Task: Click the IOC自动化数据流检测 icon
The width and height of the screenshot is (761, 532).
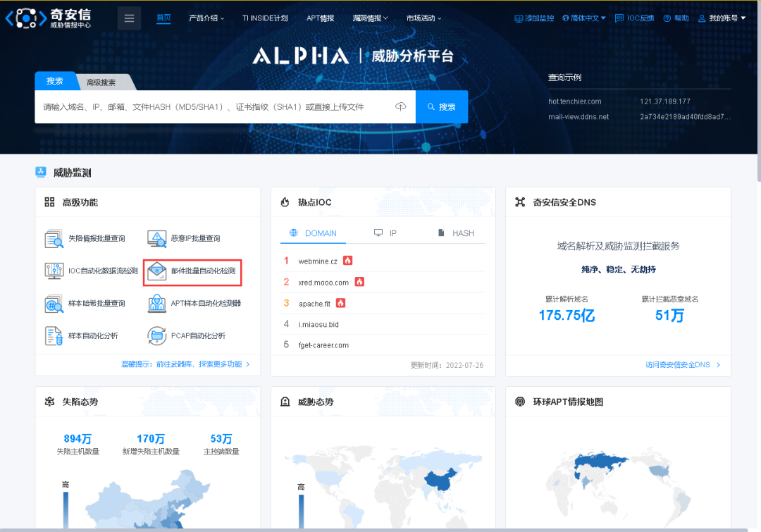Action: click(x=54, y=271)
